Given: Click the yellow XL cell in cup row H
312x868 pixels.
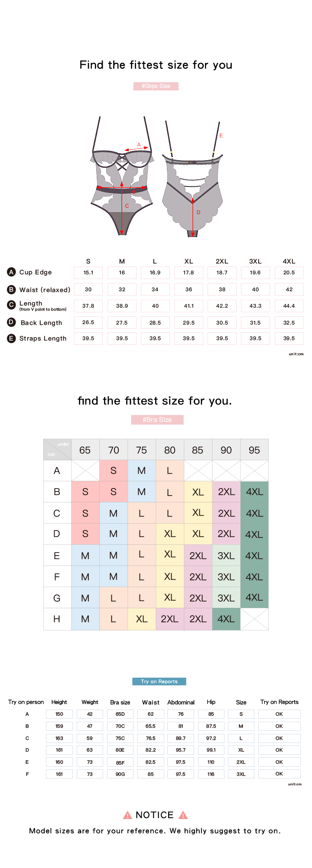Looking at the screenshot, I should [142, 619].
